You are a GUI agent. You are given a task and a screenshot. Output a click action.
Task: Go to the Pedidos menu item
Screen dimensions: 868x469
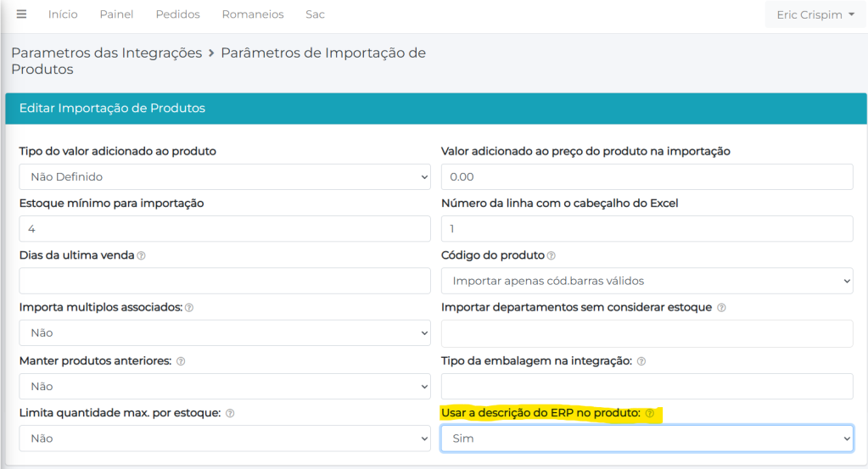click(x=177, y=14)
